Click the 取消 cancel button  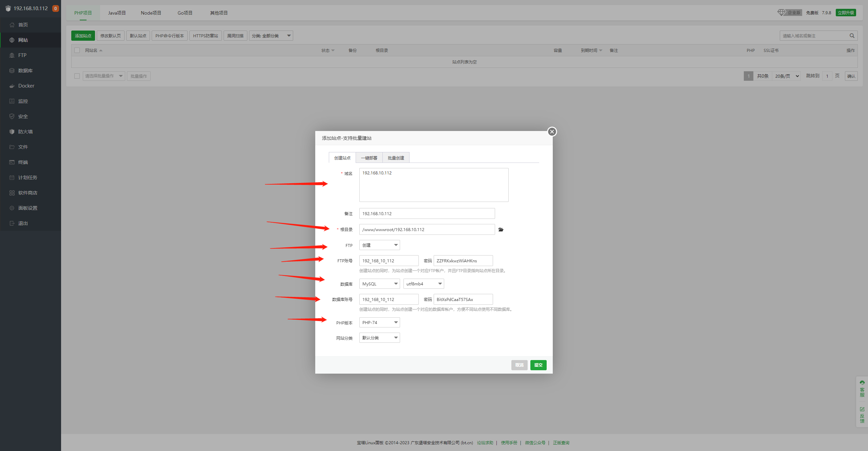(519, 365)
